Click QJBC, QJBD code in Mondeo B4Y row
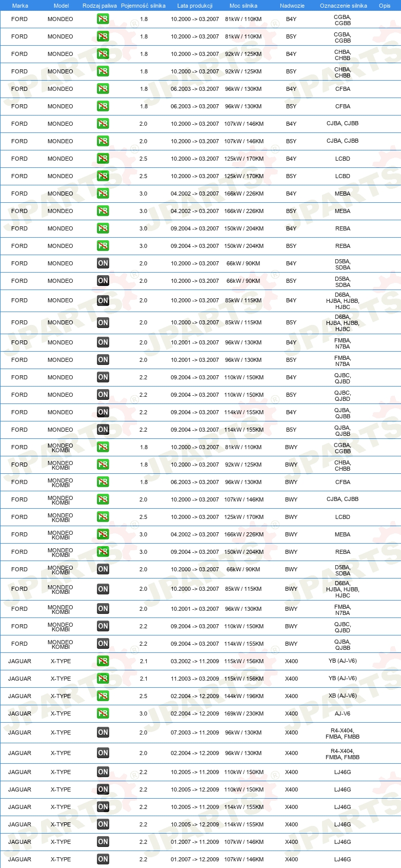 click(343, 378)
